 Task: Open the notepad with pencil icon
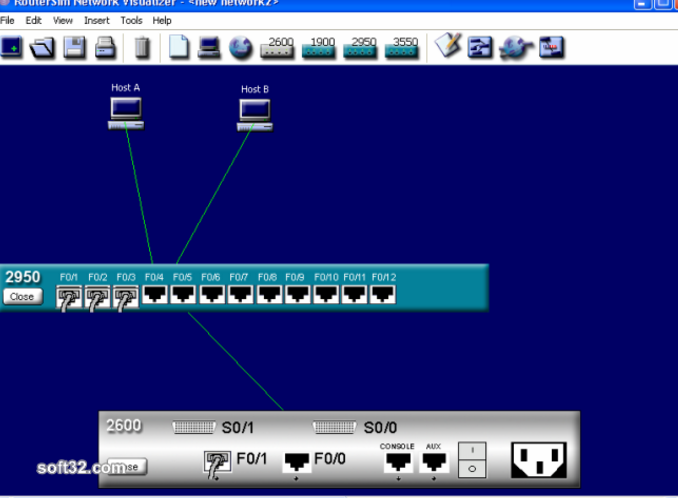click(448, 45)
